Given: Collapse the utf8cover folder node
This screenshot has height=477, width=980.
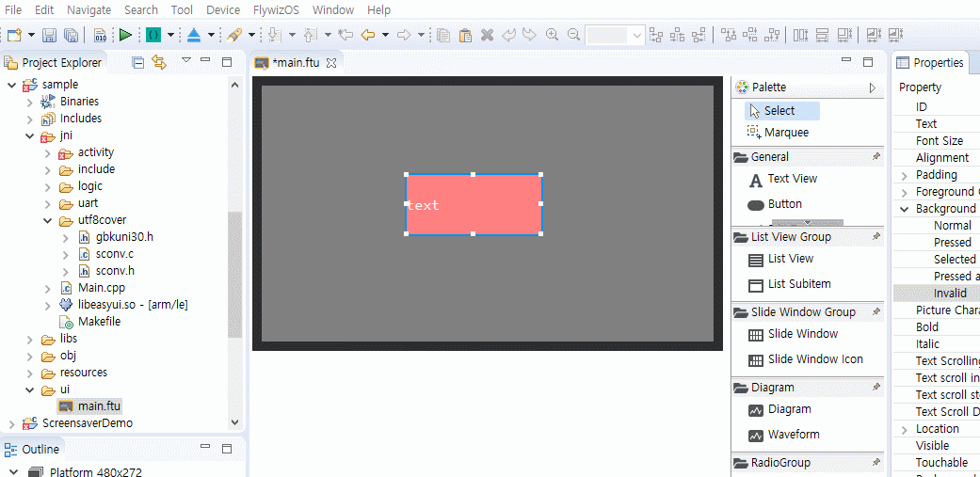Looking at the screenshot, I should point(48,220).
